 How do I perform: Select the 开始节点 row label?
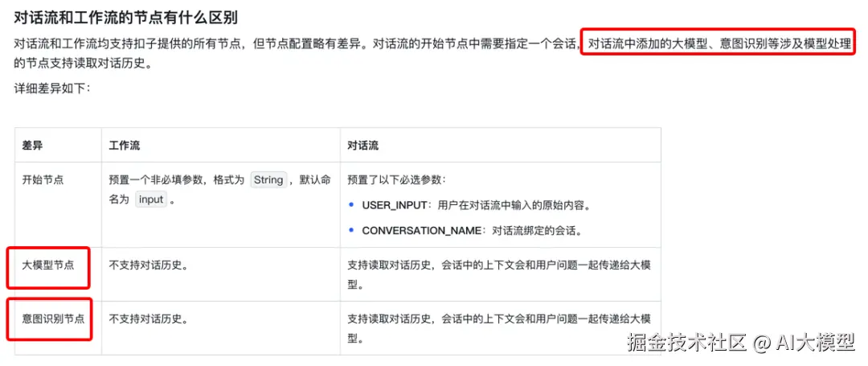(x=43, y=180)
